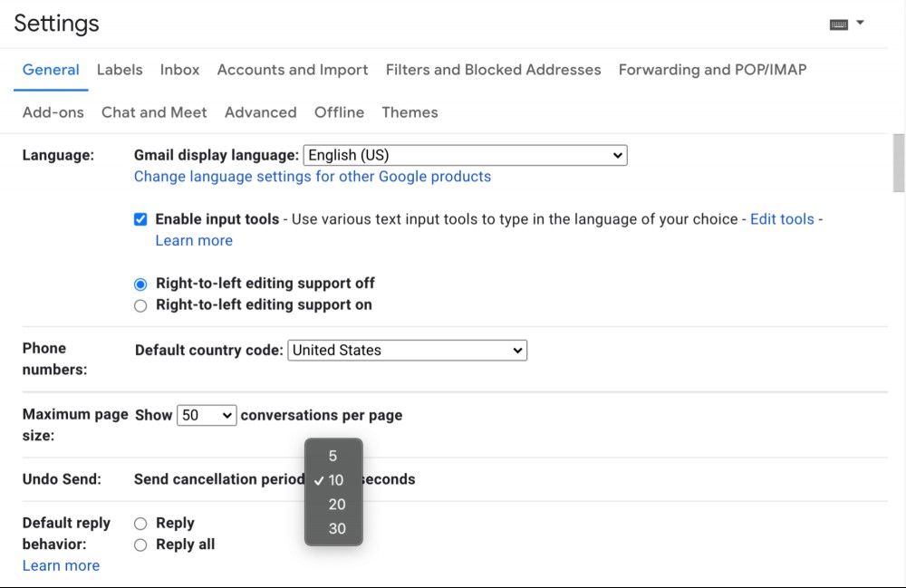Expand the input tools dropdown arrow
Viewport: 906px width, 588px height.
click(860, 24)
